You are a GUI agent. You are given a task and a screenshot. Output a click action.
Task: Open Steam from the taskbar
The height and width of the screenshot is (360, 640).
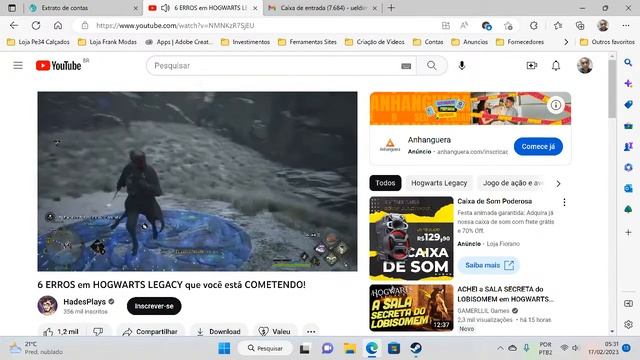[416, 348]
